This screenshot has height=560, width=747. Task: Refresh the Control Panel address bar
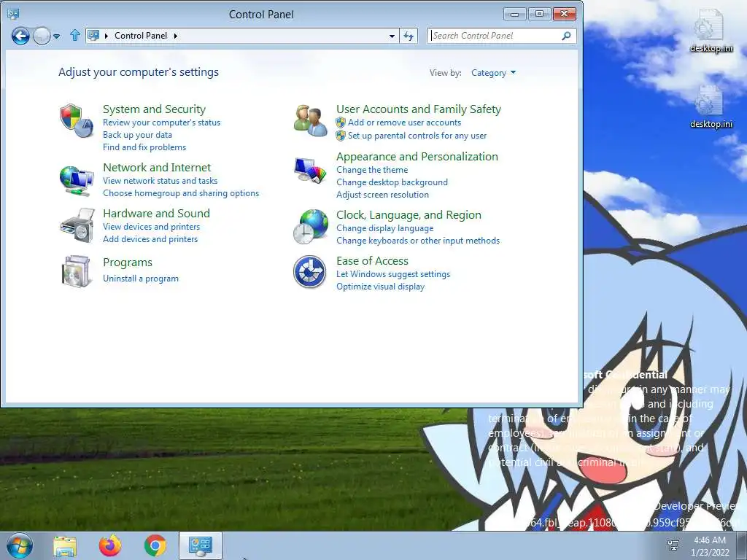[x=409, y=36]
